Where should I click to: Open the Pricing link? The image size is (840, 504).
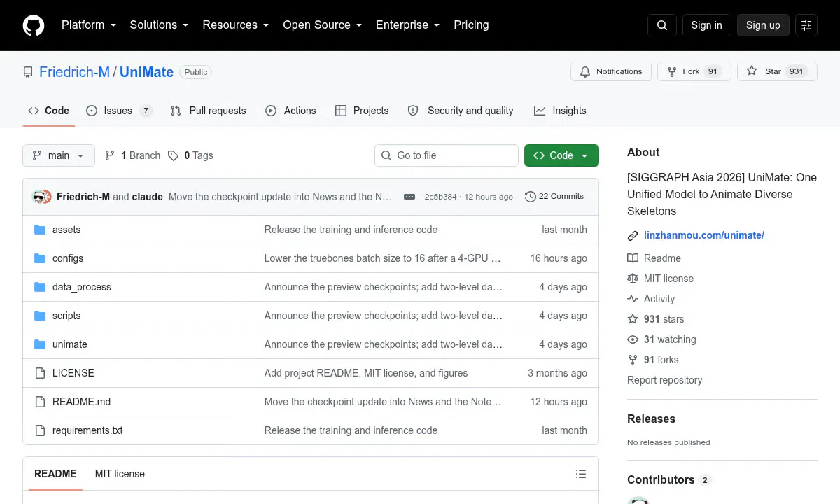point(471,25)
